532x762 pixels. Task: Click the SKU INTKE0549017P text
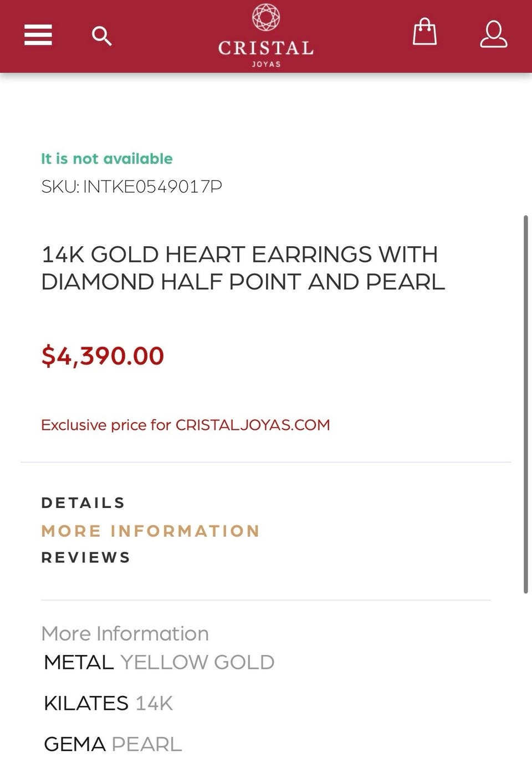point(132,186)
